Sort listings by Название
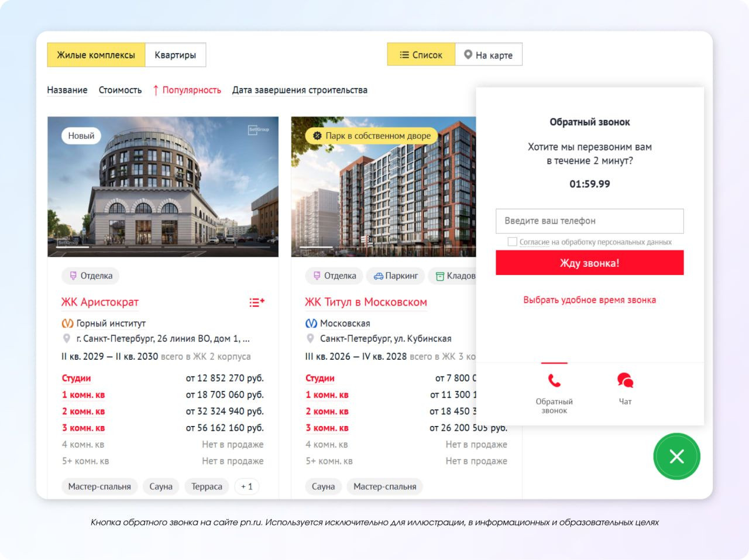 [x=67, y=90]
